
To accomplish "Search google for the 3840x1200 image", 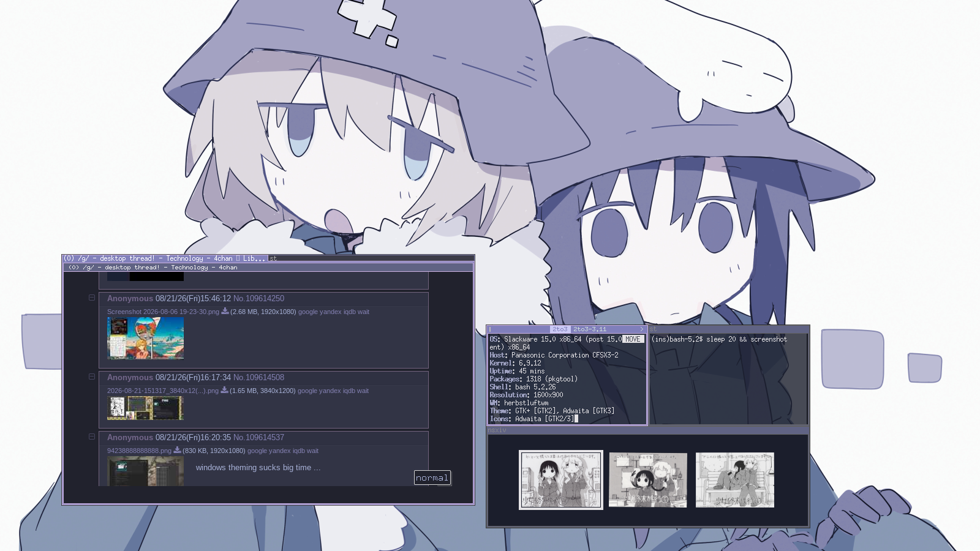I will click(x=307, y=391).
